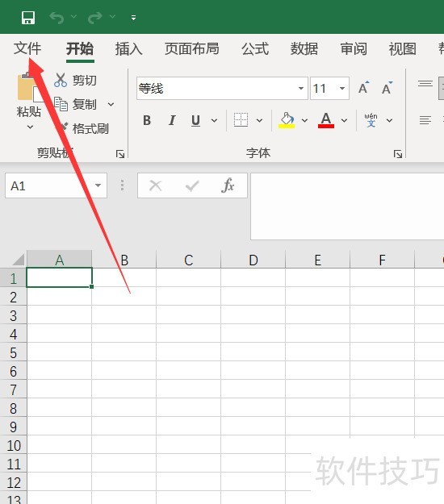
Task: Open the 字体 dialog launcher
Action: 398,154
